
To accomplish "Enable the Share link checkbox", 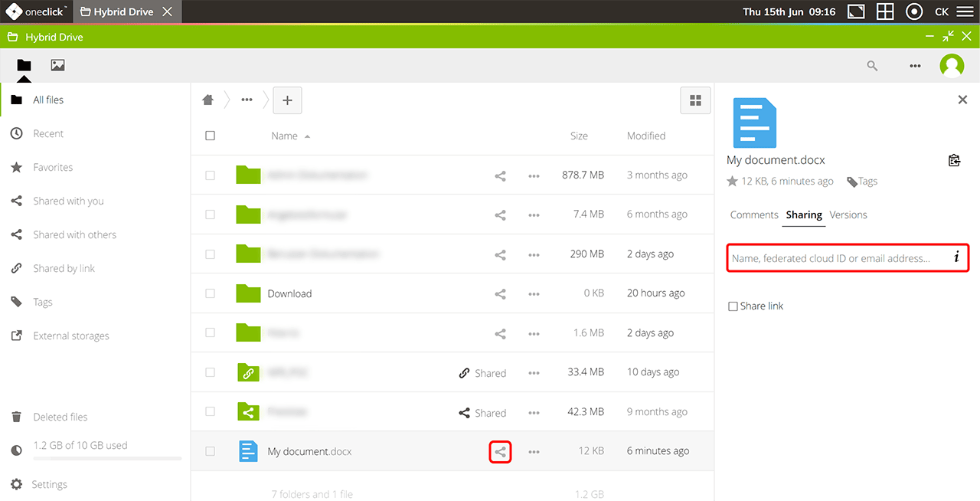I will (x=733, y=306).
